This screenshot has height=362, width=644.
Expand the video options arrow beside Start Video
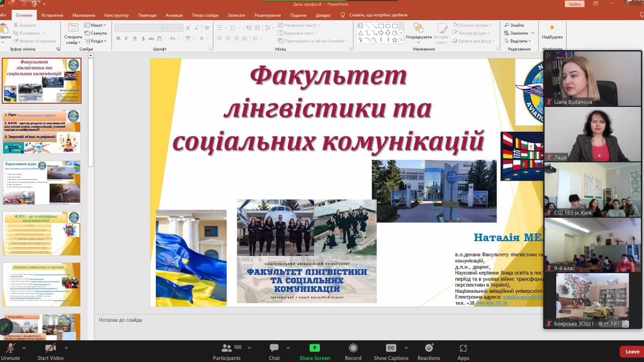tap(66, 348)
